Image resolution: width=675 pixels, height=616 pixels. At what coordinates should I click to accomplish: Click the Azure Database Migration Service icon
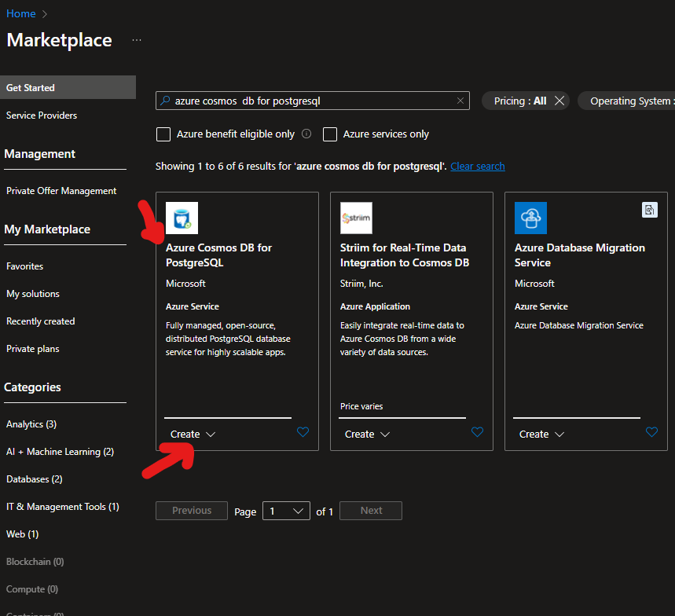pos(530,218)
